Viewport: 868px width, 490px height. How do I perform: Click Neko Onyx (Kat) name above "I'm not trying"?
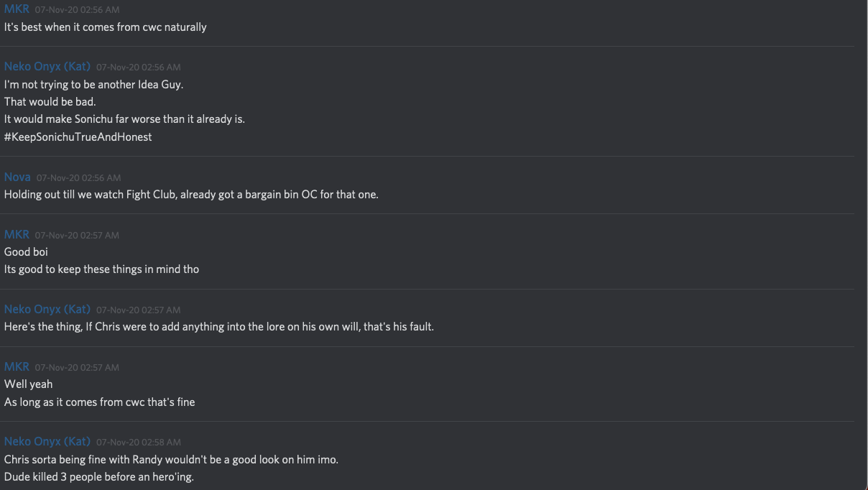click(47, 66)
